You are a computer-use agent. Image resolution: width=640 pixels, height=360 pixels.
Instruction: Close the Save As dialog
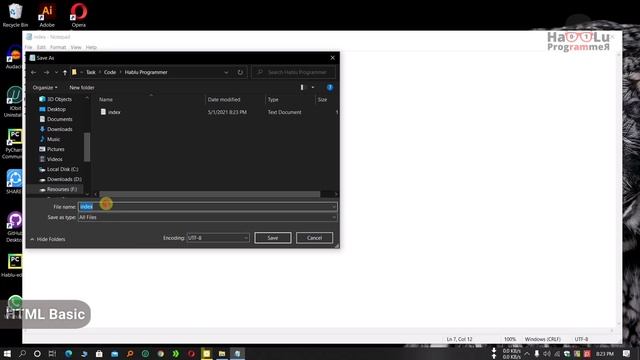point(333,58)
